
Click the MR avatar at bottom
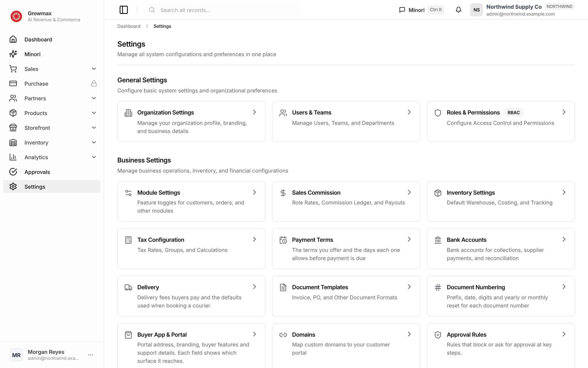tap(16, 355)
